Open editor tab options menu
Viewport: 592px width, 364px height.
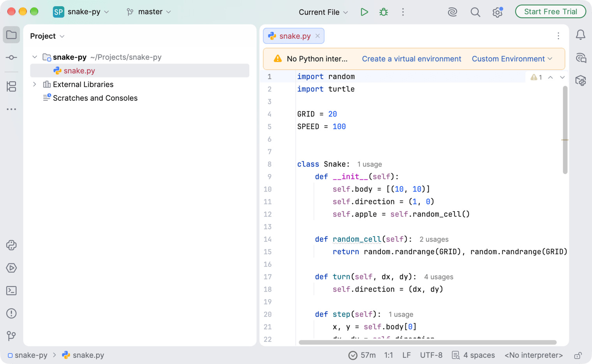[558, 36]
